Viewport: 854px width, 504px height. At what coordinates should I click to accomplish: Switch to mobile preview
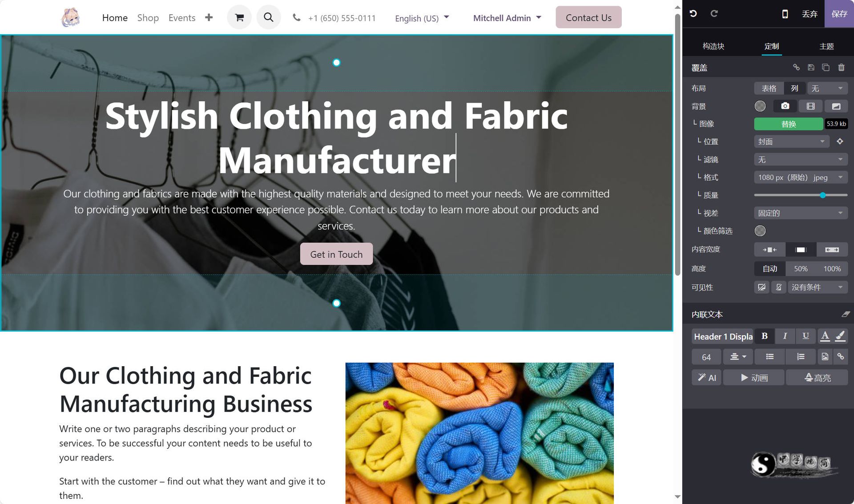[x=785, y=14]
